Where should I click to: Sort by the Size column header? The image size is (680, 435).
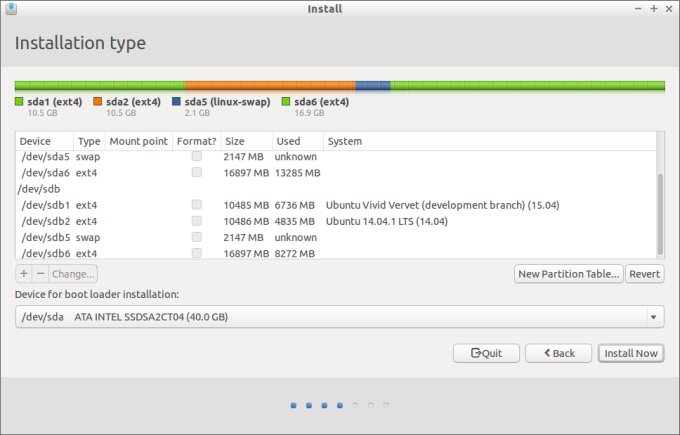click(245, 141)
